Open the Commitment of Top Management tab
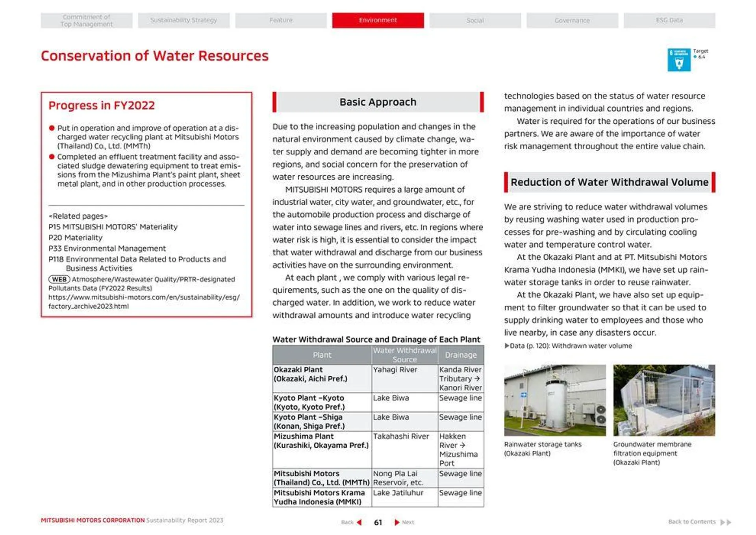The width and height of the screenshot is (756, 535). coord(87,20)
